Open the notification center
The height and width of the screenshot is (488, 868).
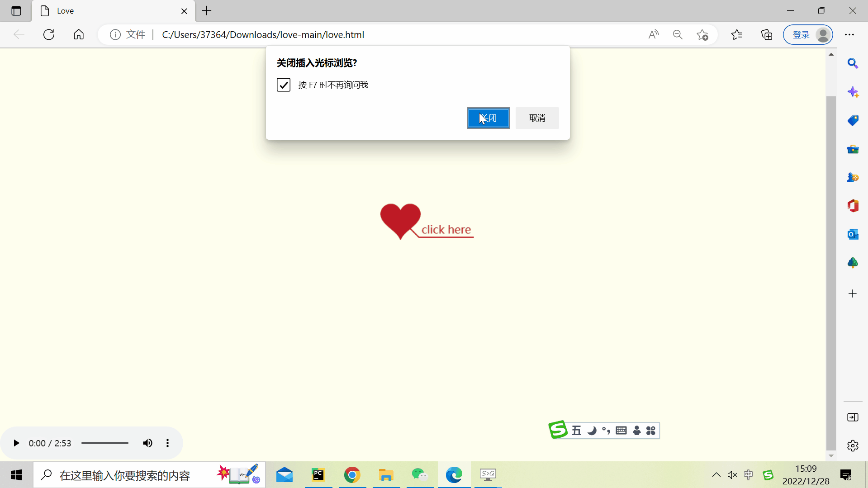point(846,475)
